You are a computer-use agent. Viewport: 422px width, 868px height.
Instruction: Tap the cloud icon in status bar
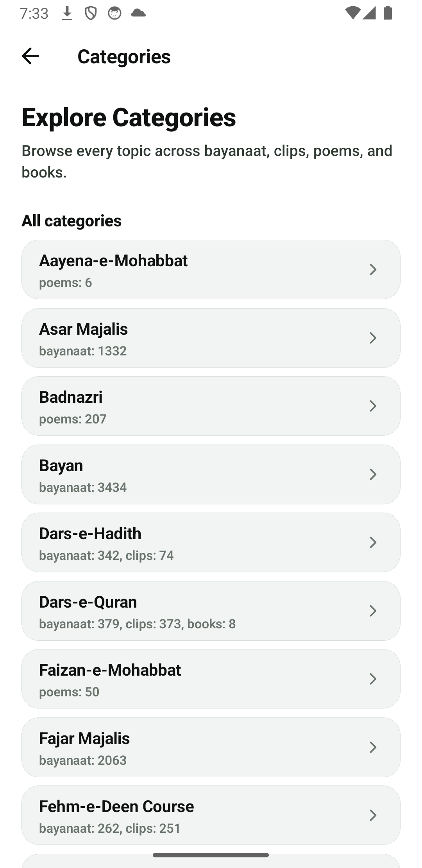[x=138, y=13]
